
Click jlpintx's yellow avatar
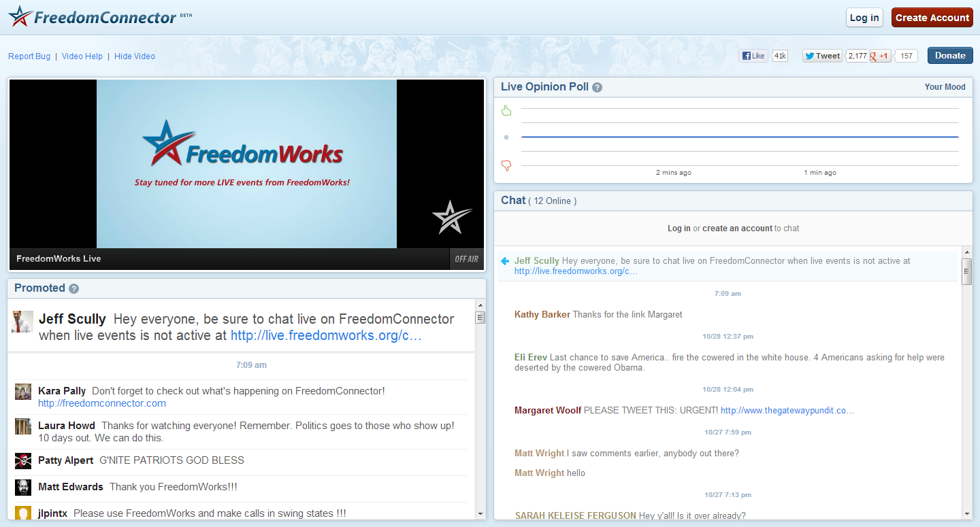coord(23,513)
